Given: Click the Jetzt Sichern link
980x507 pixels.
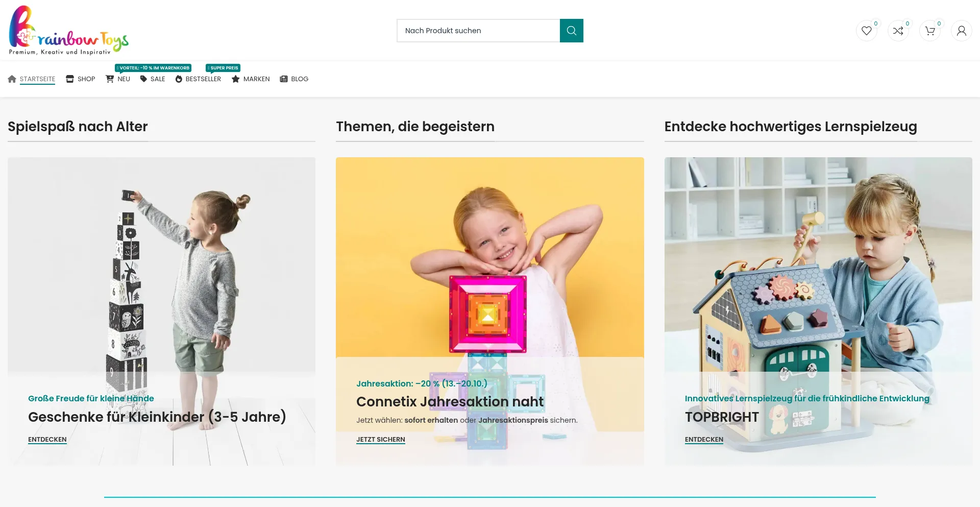Looking at the screenshot, I should point(381,440).
